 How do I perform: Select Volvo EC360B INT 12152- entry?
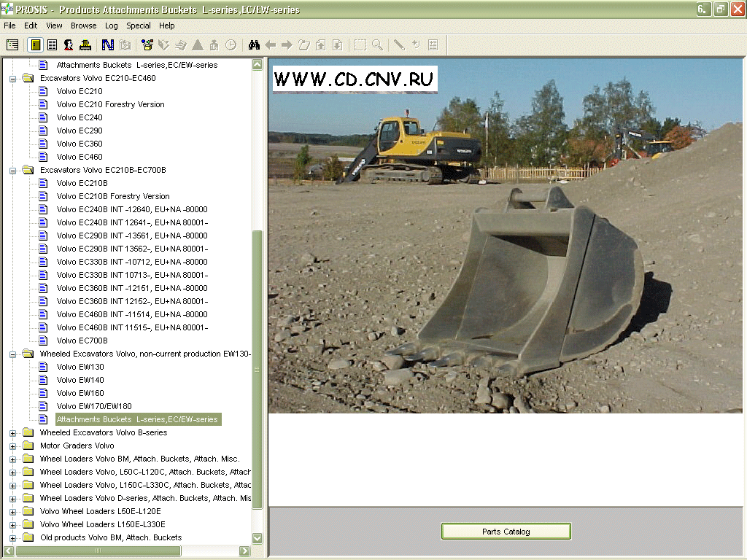[132, 301]
